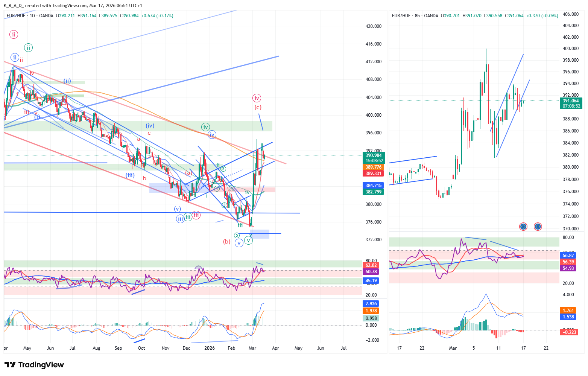The width and height of the screenshot is (588, 376).
Task: Select the red circled ii label at top left
Action: [14, 35]
